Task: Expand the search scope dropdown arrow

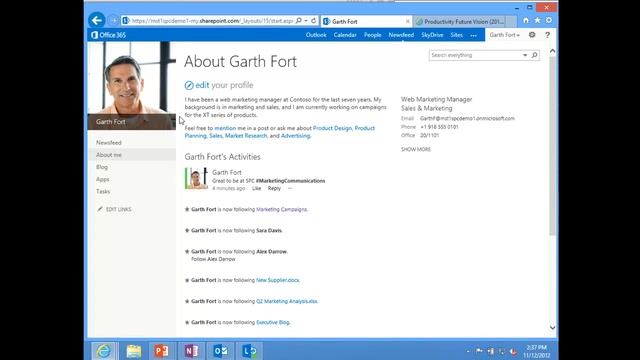Action: 525,55
